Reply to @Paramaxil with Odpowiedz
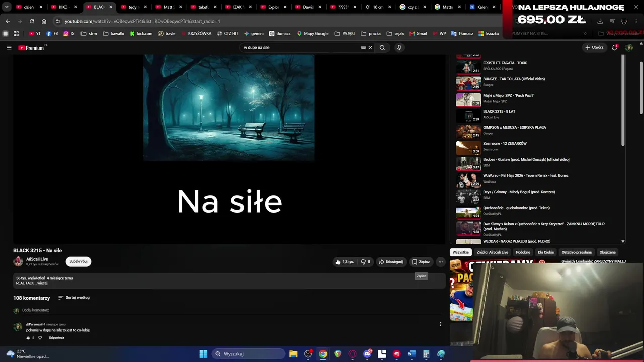Screen dimensions: 644x362 click(56, 338)
